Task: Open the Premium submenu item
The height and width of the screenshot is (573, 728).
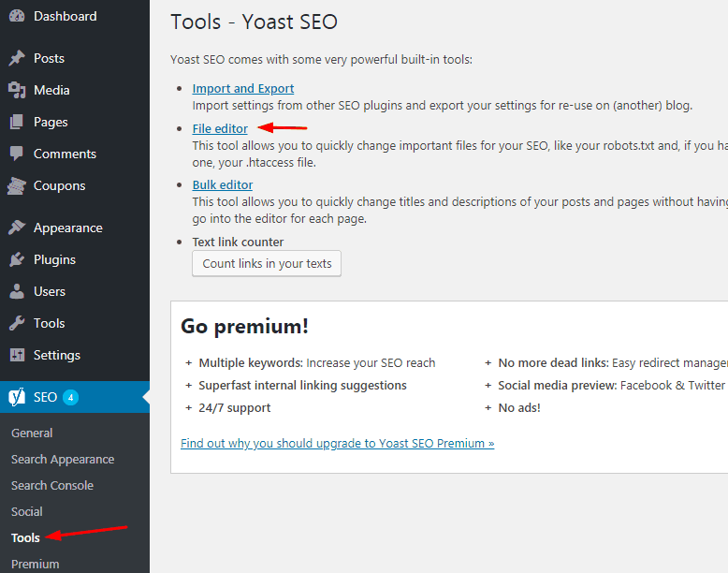Action: coord(36,564)
